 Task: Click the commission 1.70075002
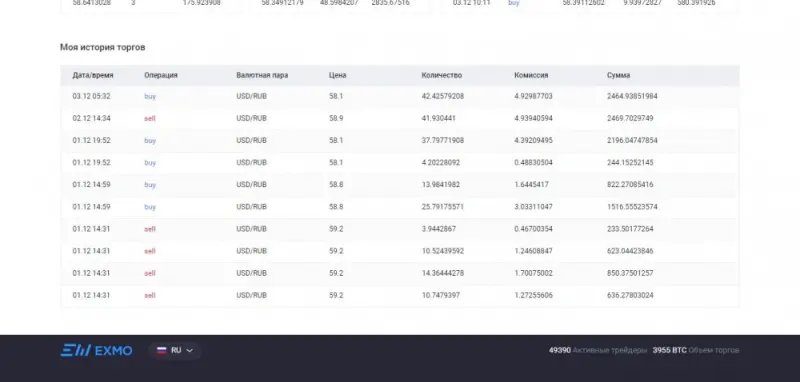pyautogui.click(x=533, y=273)
